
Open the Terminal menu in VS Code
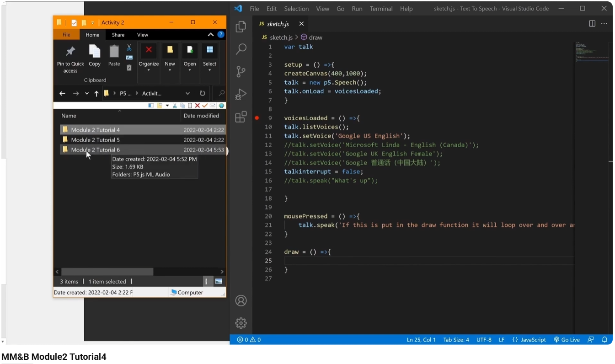[381, 8]
